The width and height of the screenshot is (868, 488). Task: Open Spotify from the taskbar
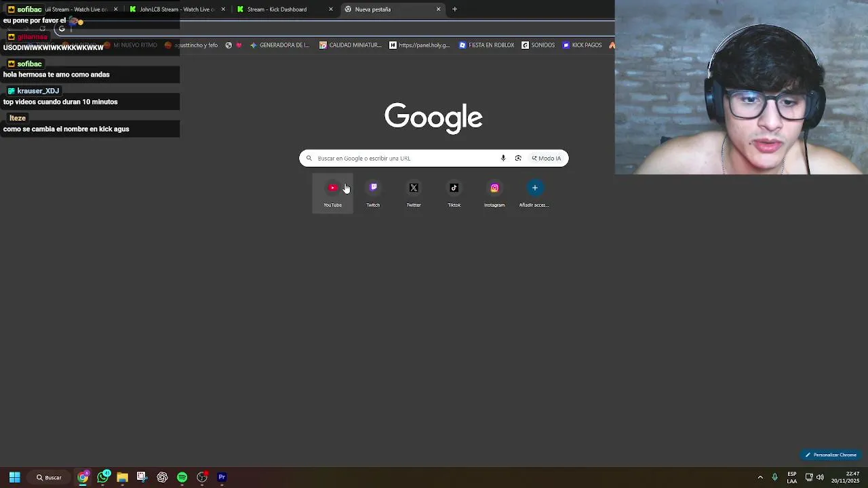tap(182, 477)
